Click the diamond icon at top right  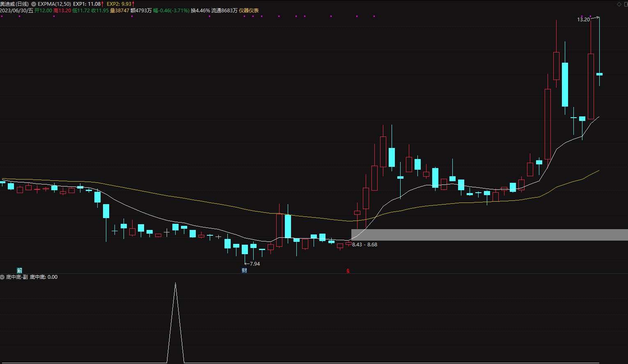619,4
